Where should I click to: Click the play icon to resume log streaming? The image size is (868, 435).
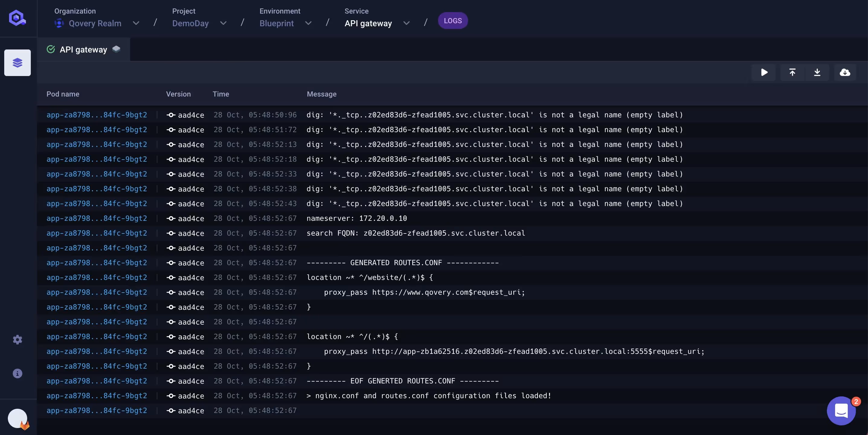764,72
